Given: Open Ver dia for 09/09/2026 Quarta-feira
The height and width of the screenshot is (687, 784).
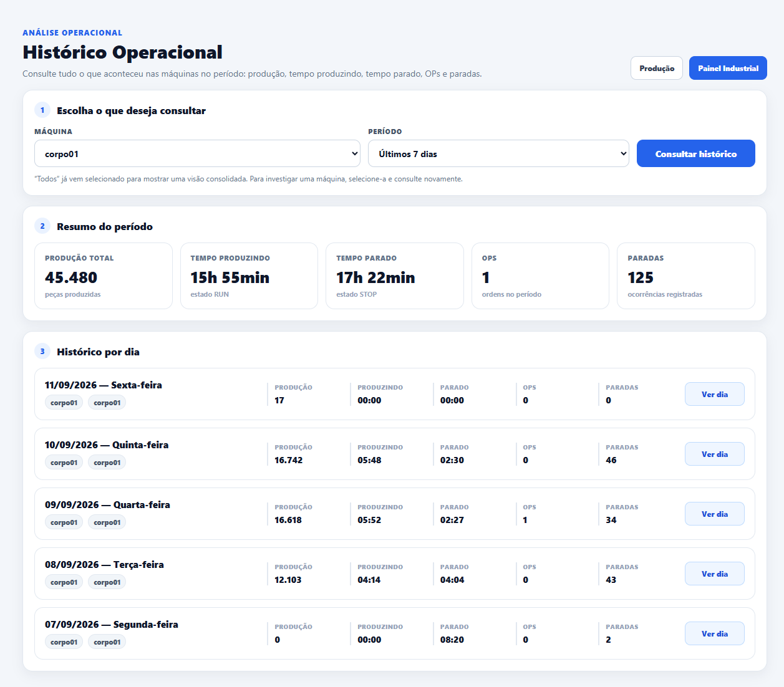Looking at the screenshot, I should [x=714, y=514].
